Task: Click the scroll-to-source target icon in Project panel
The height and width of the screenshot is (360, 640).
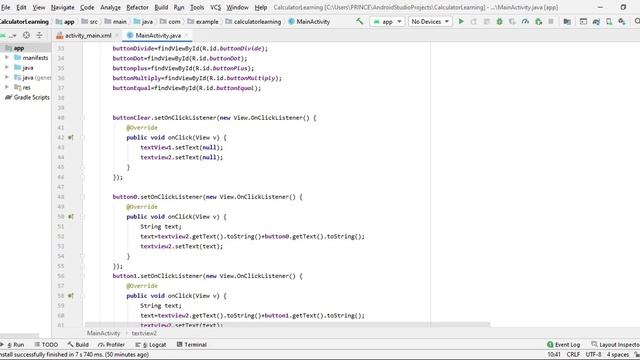Action: click(27, 36)
